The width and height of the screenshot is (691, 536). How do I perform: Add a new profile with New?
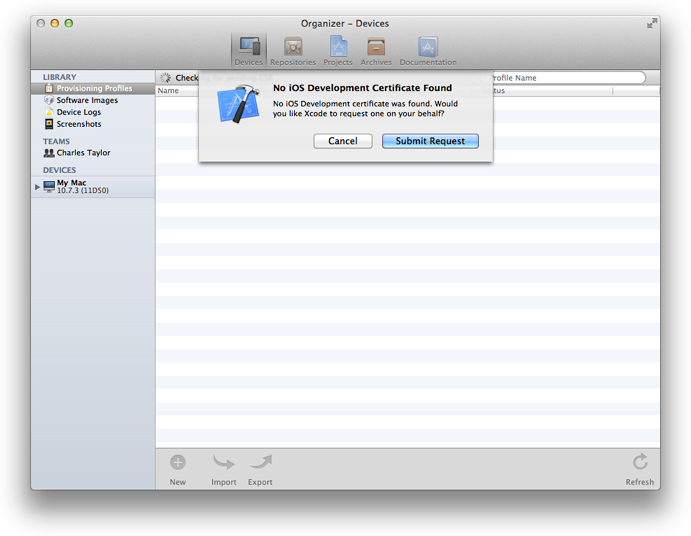[178, 470]
